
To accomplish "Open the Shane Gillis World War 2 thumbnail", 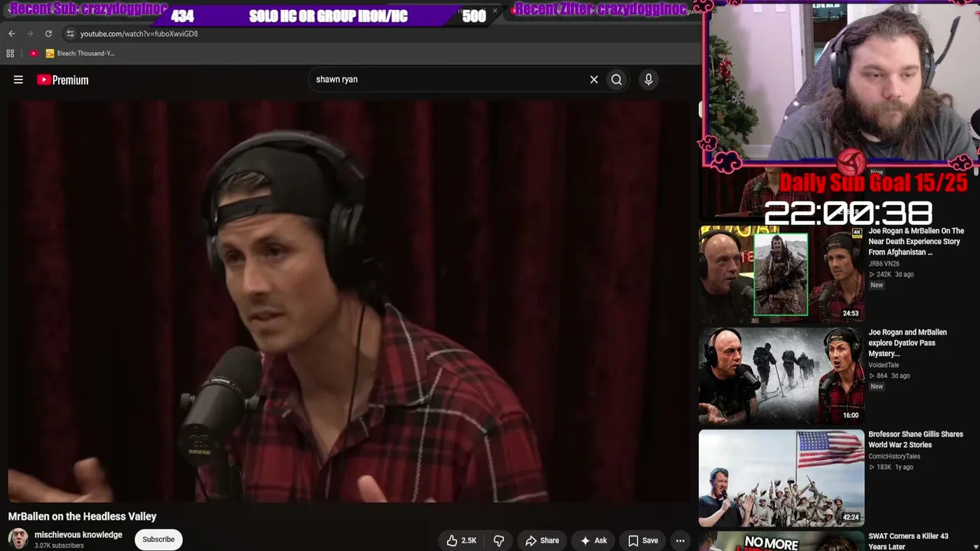I will pyautogui.click(x=781, y=478).
